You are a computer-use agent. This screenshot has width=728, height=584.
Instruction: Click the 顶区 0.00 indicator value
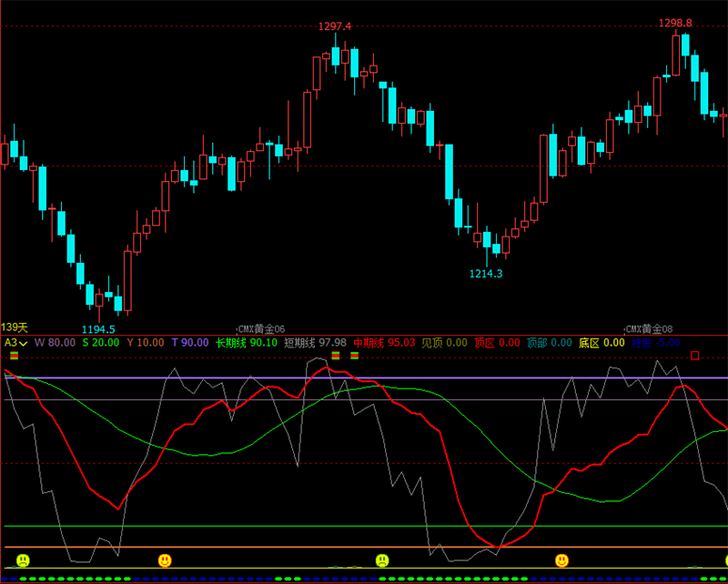click(x=497, y=343)
